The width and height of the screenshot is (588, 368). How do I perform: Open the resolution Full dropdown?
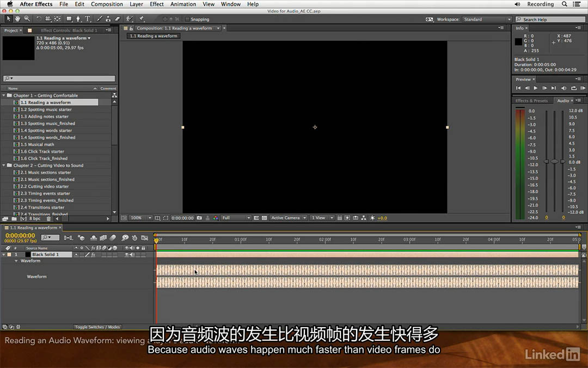pos(236,218)
